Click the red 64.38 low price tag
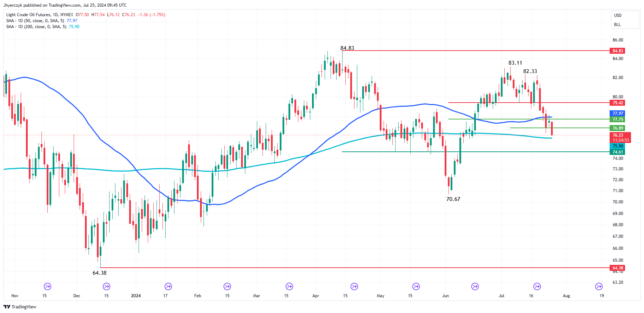 618,268
